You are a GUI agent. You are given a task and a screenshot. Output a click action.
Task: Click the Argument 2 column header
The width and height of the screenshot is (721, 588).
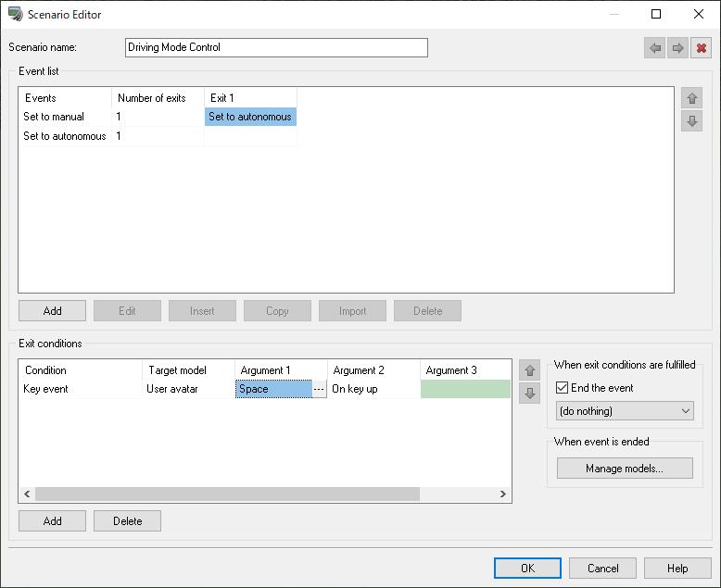coord(373,370)
